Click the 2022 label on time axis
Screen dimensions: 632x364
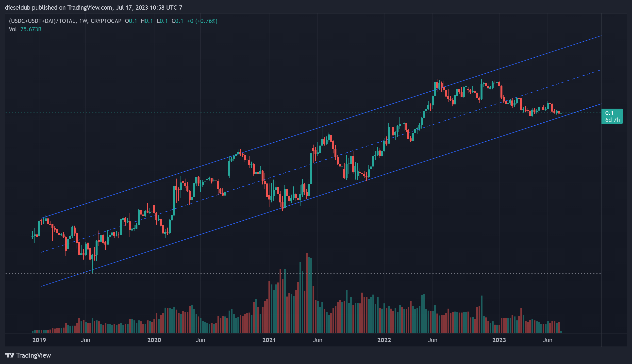[384, 340]
